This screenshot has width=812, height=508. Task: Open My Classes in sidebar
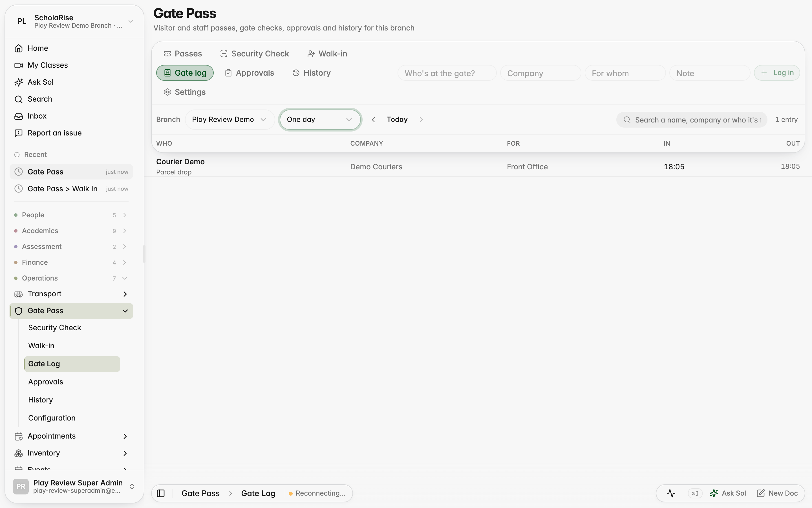71,65
